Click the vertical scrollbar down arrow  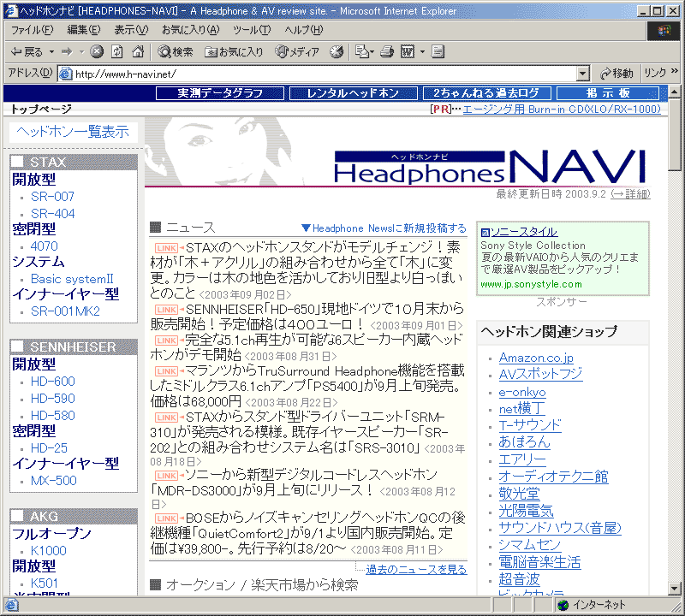(674, 589)
